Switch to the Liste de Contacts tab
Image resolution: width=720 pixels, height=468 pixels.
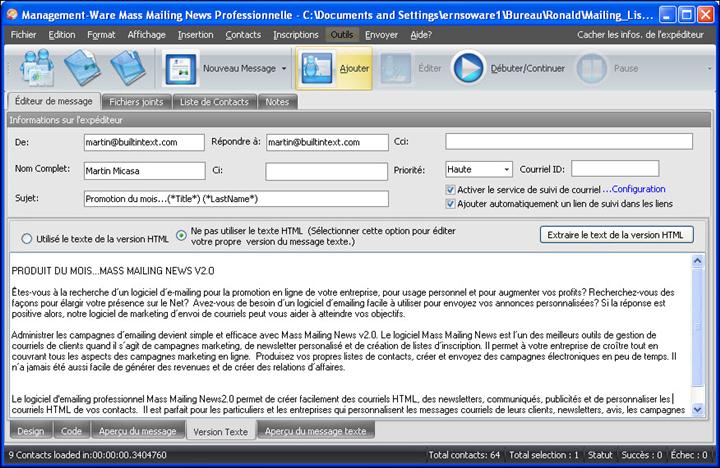pyautogui.click(x=214, y=101)
